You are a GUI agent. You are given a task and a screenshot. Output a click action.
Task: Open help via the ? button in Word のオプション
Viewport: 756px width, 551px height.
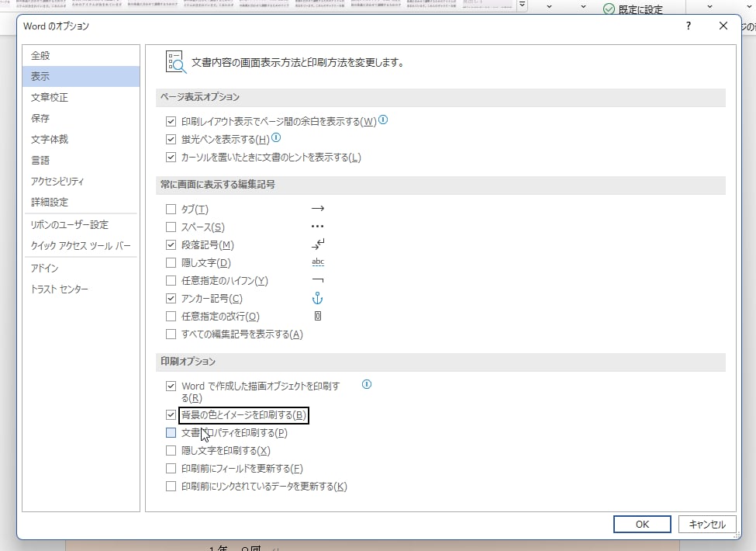[688, 26]
